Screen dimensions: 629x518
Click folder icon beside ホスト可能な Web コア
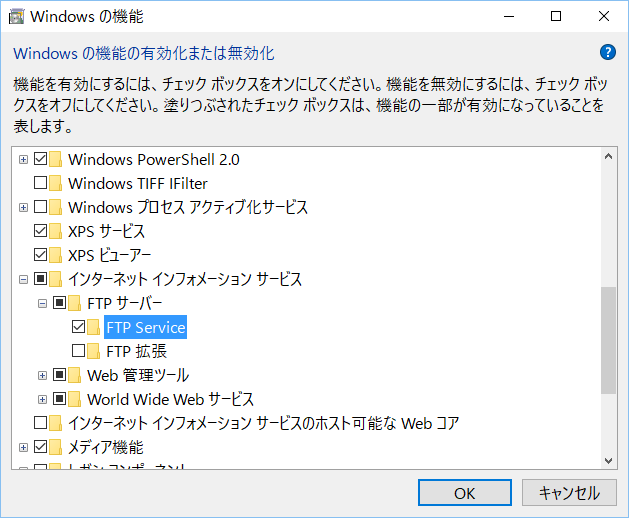pos(55,423)
